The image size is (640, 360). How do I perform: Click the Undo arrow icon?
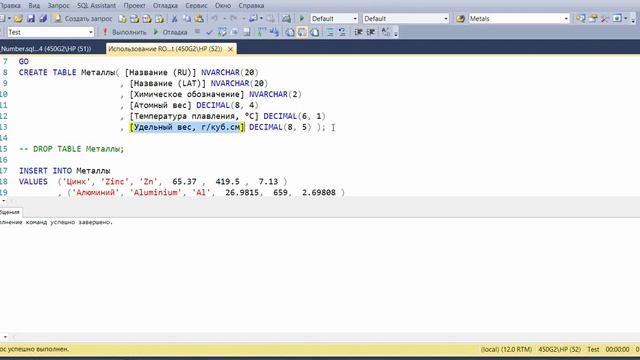coord(215,19)
